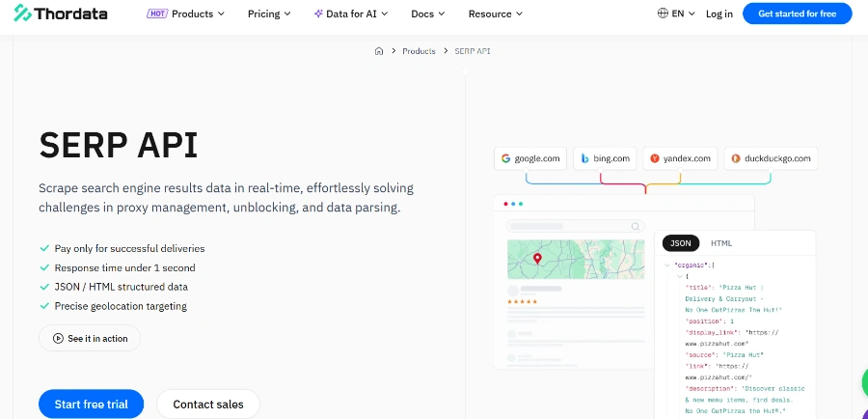Click the "position": 1 JSON line
Screen dimensions: 868x419
pos(710,321)
